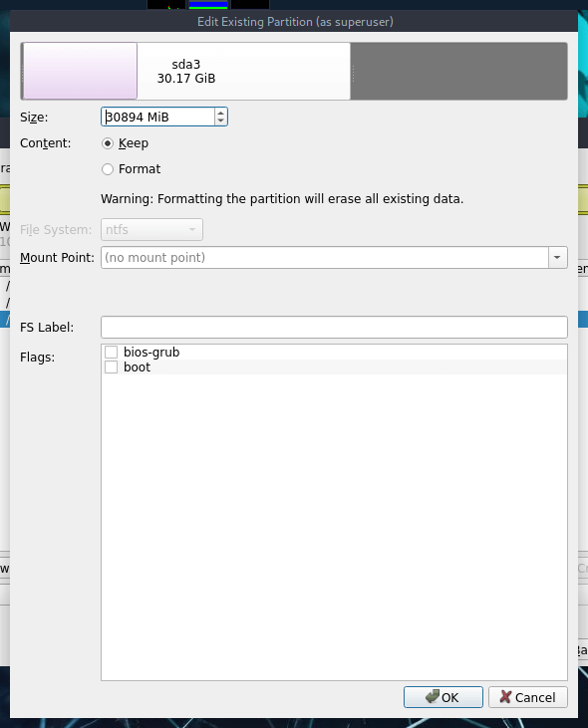Enable the boot flag checkbox

(x=111, y=366)
